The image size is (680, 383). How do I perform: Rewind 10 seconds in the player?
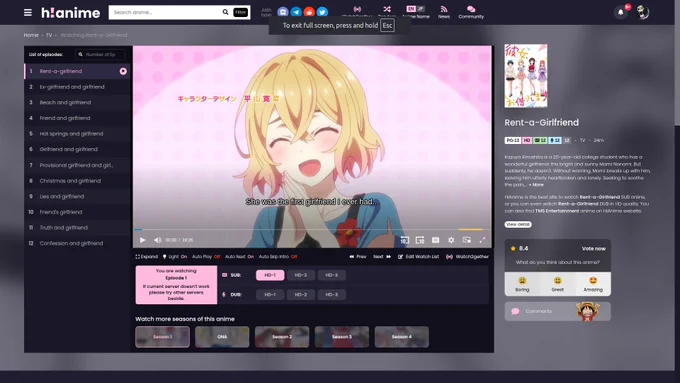click(x=404, y=240)
